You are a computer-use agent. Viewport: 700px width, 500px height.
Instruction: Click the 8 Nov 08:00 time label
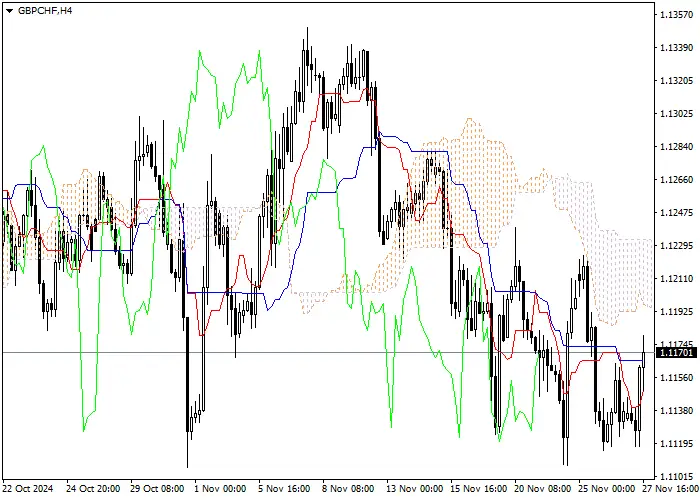coord(349,489)
